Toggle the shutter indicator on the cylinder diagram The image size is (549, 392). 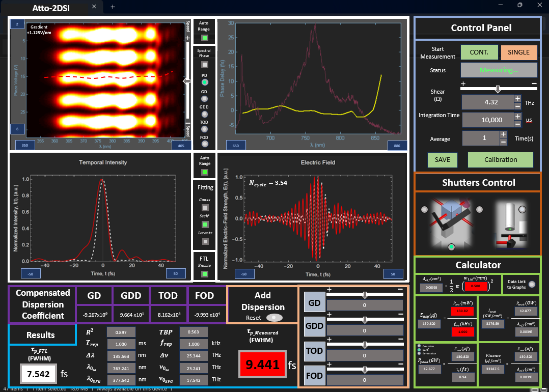(x=522, y=209)
